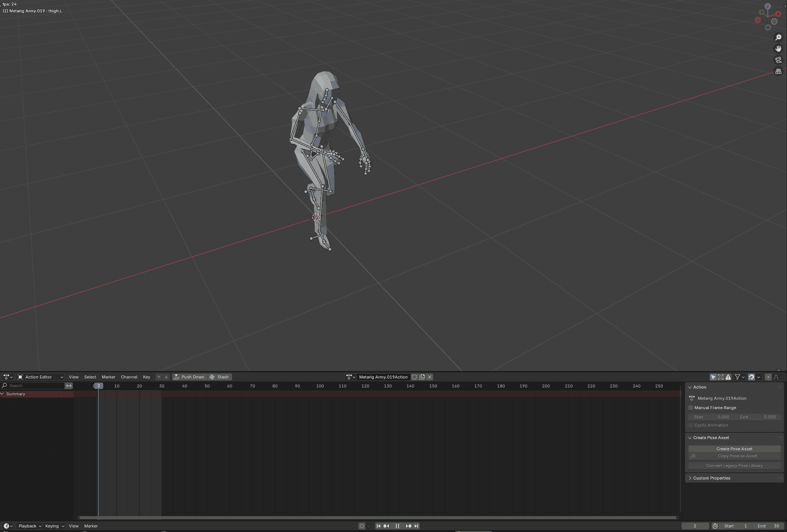Open the Playback dropdown in timeline

click(30, 526)
